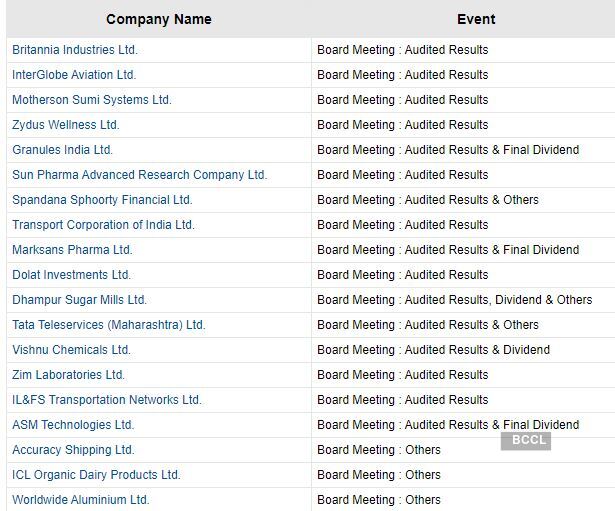The height and width of the screenshot is (511, 615).
Task: Open Motherson Sumi Systems Ltd. page
Action: click(92, 100)
